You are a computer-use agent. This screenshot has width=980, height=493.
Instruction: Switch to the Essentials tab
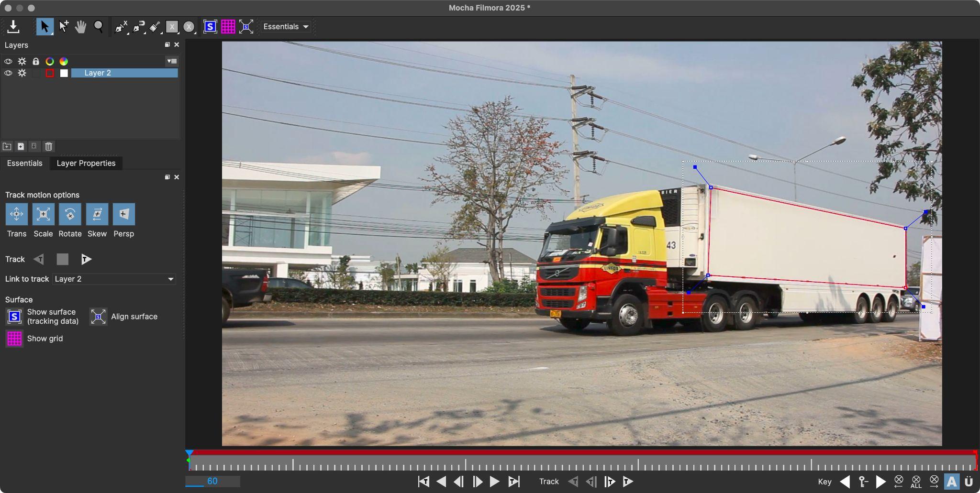coord(25,163)
